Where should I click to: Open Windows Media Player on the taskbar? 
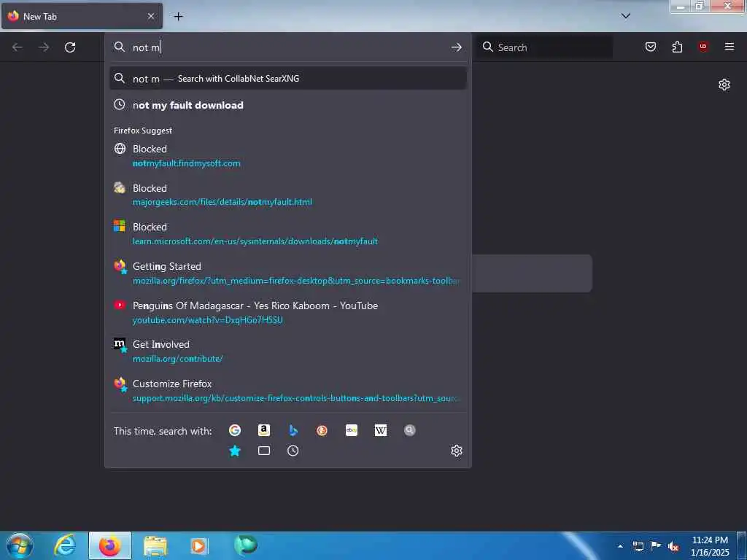tap(199, 545)
